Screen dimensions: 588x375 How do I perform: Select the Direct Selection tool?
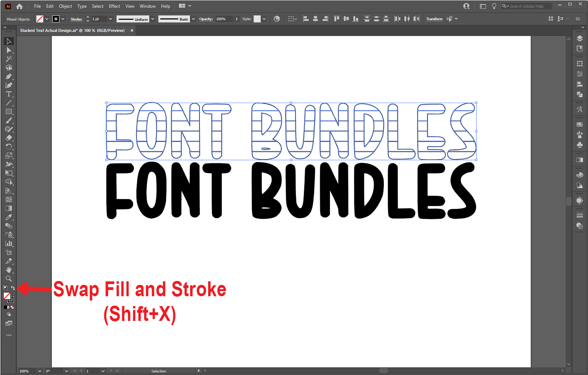click(9, 50)
